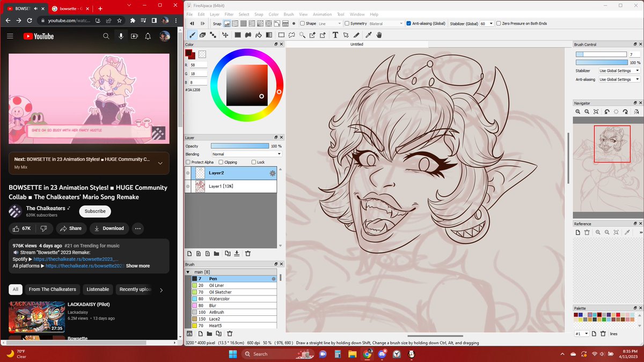The height and width of the screenshot is (362, 644).
Task: Toggle the Symmetry checkbox
Action: click(347, 24)
